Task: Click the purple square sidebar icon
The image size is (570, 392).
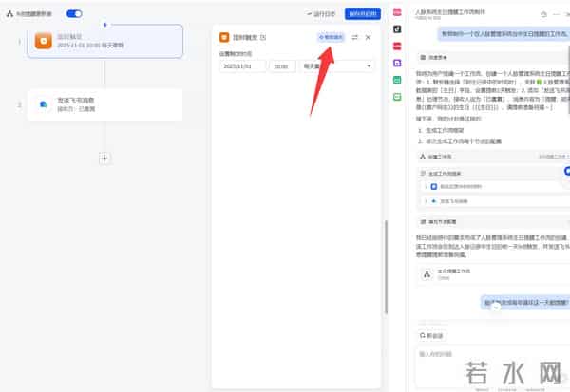Action: point(397,64)
